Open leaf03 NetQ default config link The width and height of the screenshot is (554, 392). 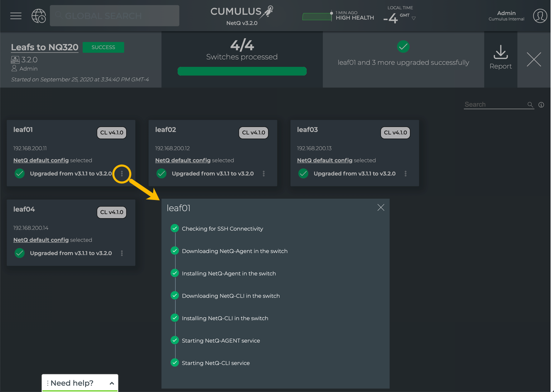(x=325, y=160)
